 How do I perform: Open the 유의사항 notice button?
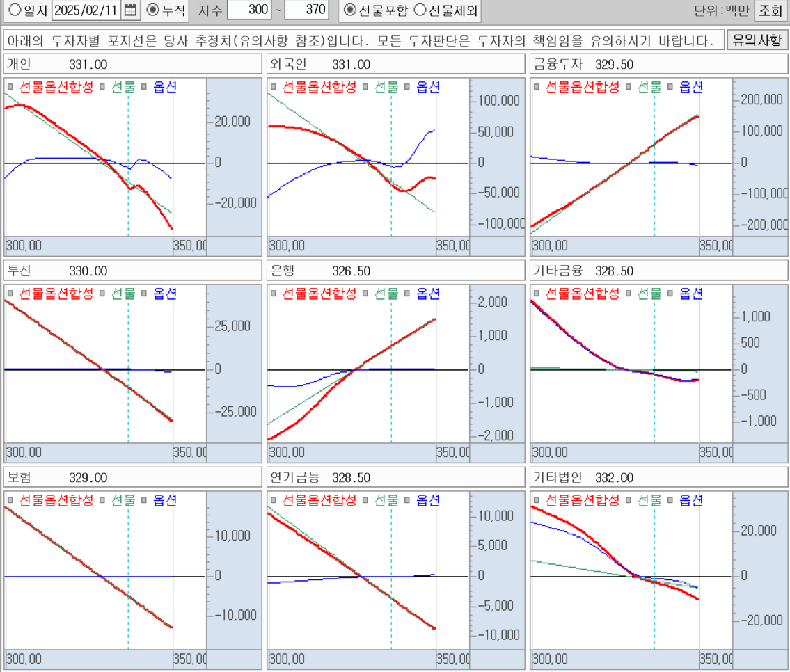coord(757,40)
